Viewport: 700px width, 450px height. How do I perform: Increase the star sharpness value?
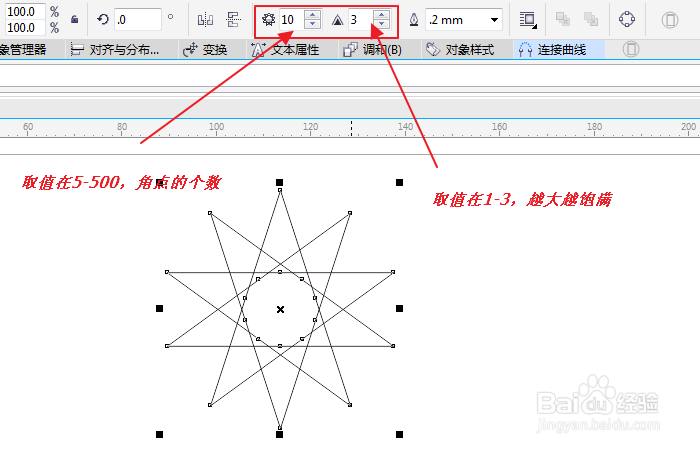(x=381, y=15)
